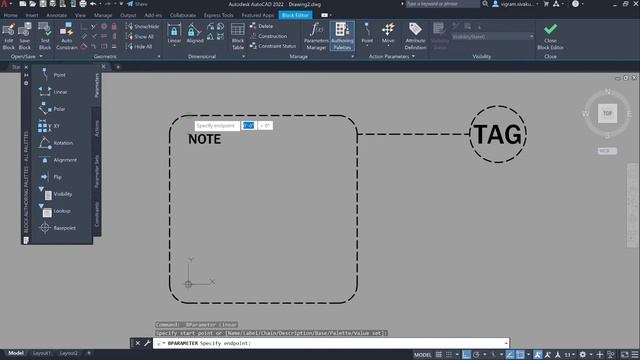Select Lookup parameter in palette

[x=55, y=211]
